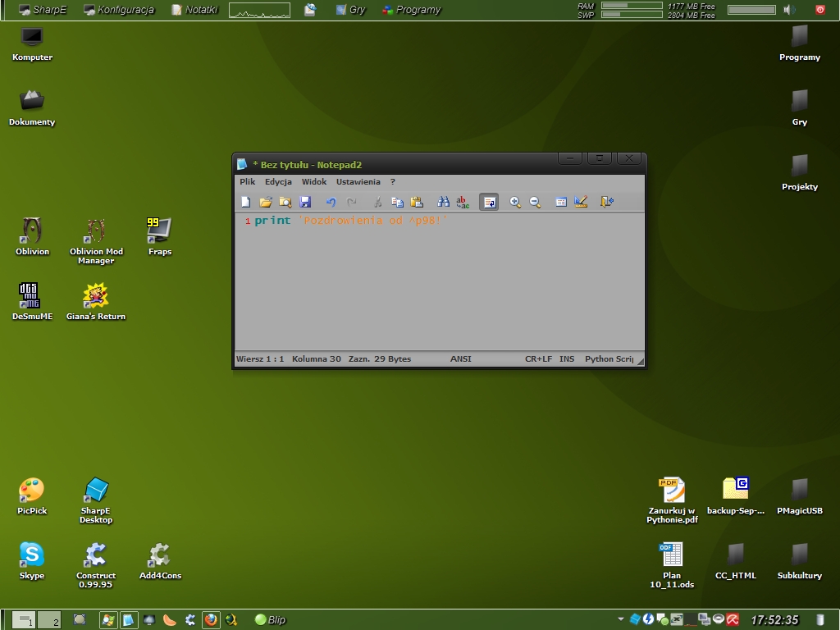840x630 pixels.
Task: Click the red power button in top bar
Action: point(819,10)
